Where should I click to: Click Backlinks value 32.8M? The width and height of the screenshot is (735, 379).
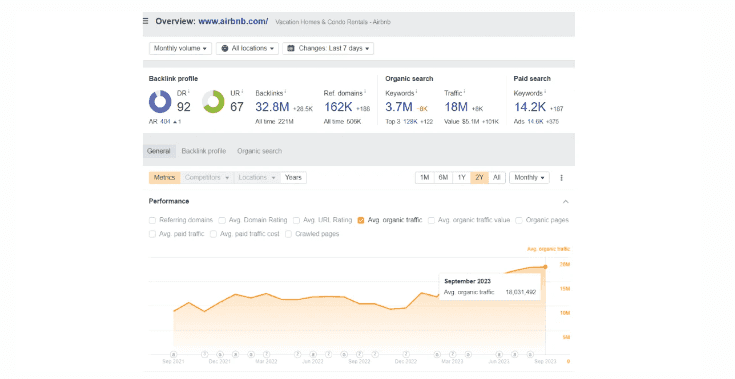(272, 107)
